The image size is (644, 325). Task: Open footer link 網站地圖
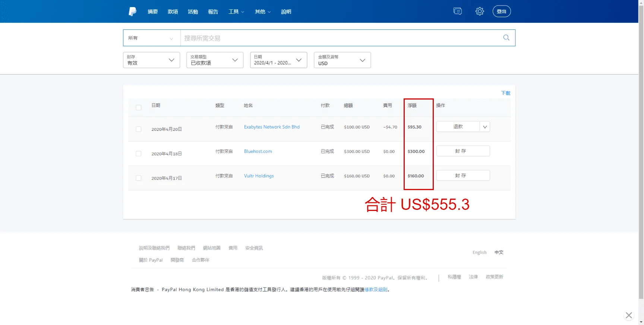pos(212,248)
